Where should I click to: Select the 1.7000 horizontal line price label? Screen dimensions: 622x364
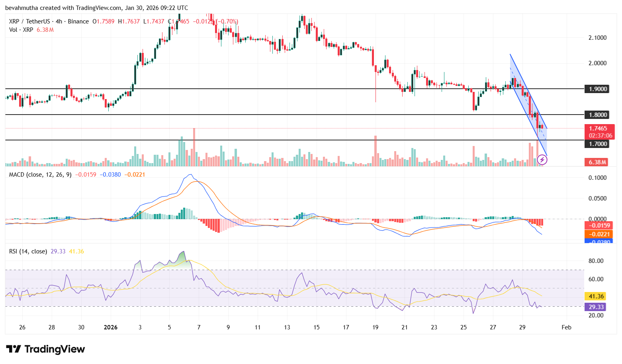point(598,144)
